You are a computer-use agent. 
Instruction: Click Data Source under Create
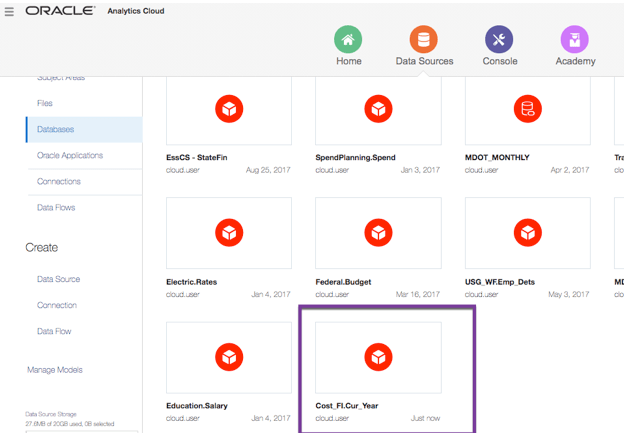pyautogui.click(x=59, y=279)
